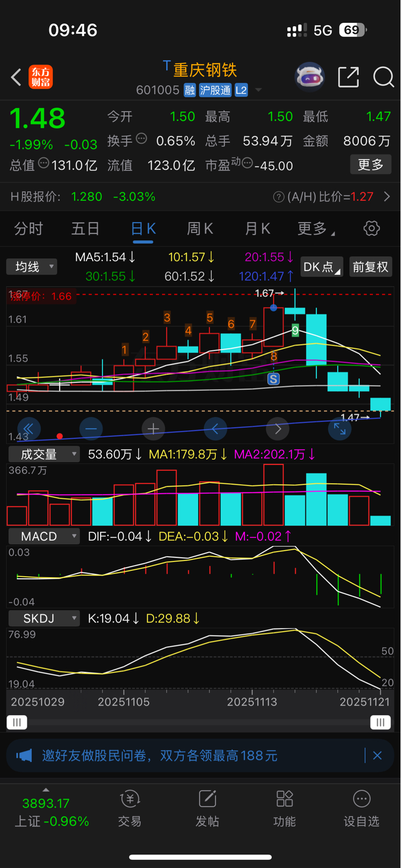Open the MACD indicator dropdown
401x868 pixels.
coord(44,536)
